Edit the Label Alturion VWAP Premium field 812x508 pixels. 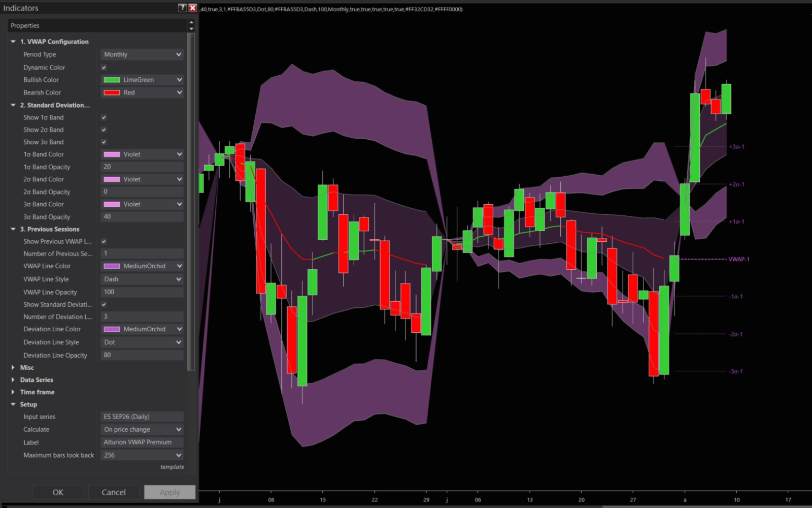pyautogui.click(x=142, y=442)
